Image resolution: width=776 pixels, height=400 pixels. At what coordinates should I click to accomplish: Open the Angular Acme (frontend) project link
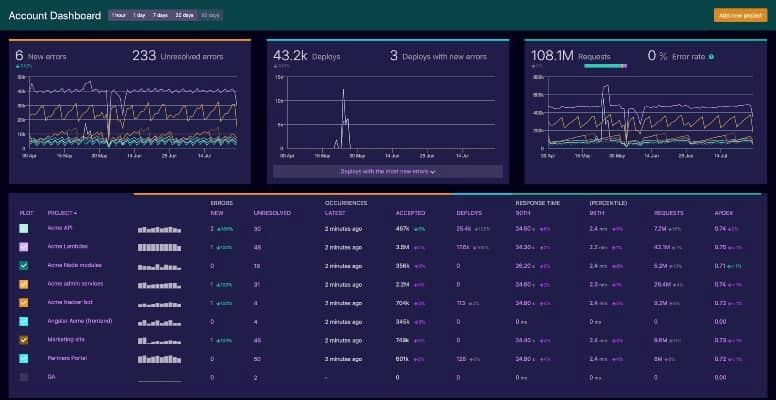tap(80, 321)
